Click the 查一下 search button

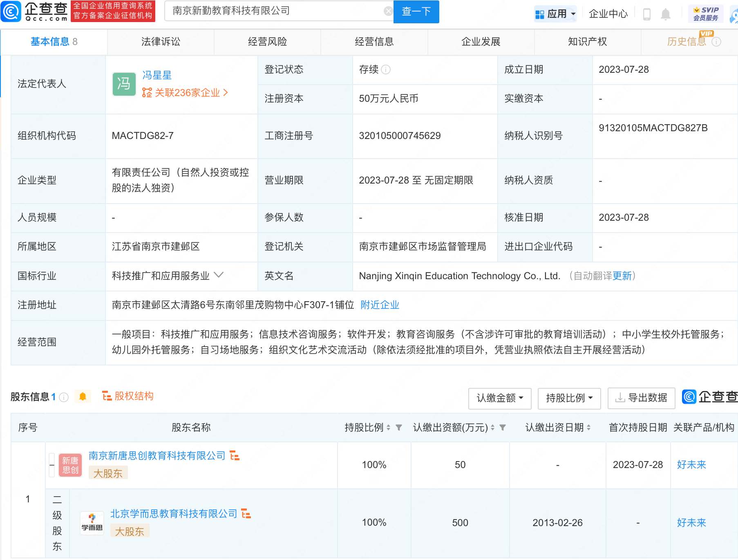tap(416, 11)
